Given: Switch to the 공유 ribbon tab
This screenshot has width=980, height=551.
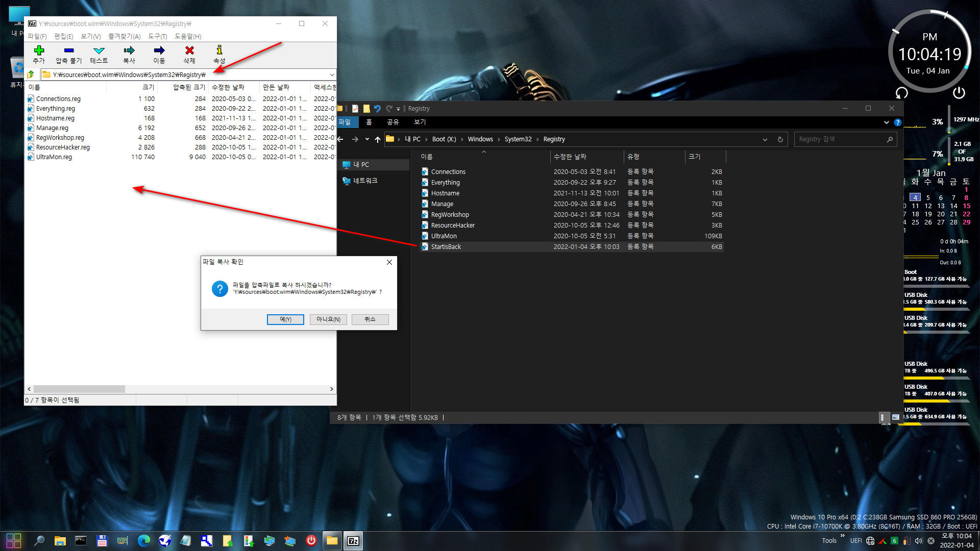Looking at the screenshot, I should pyautogui.click(x=393, y=122).
